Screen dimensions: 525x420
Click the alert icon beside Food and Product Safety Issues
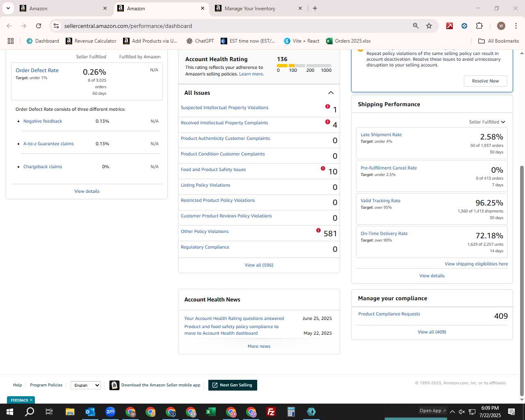323,169
